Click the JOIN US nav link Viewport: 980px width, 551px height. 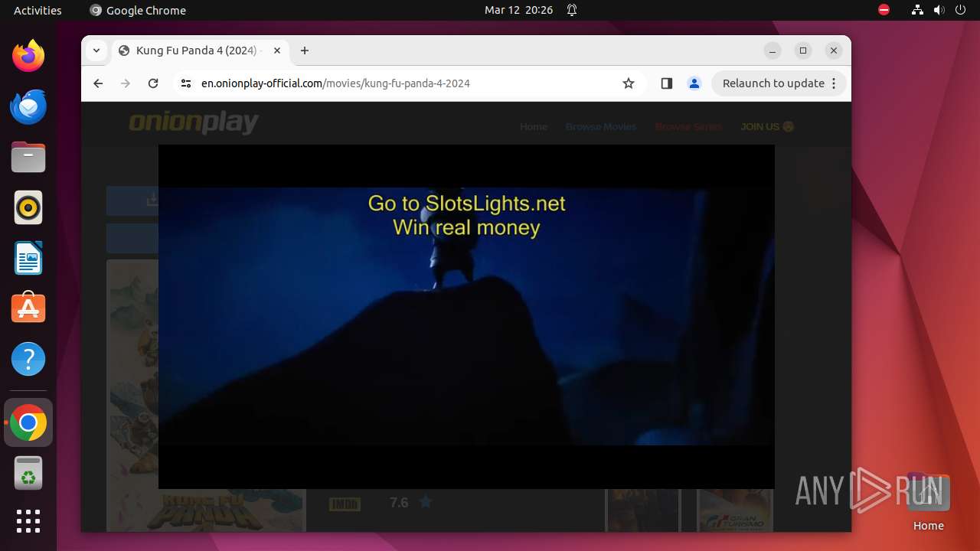point(767,126)
